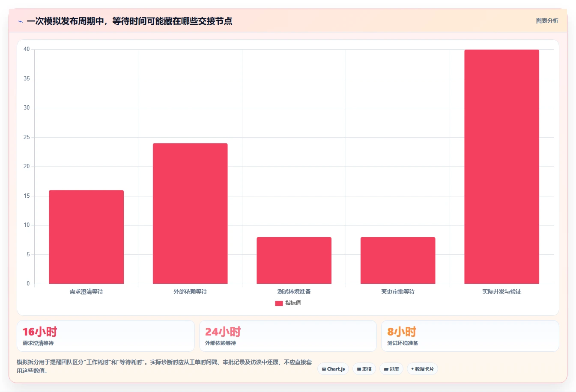
Task: Open the 24小时 data card
Action: (x=288, y=336)
